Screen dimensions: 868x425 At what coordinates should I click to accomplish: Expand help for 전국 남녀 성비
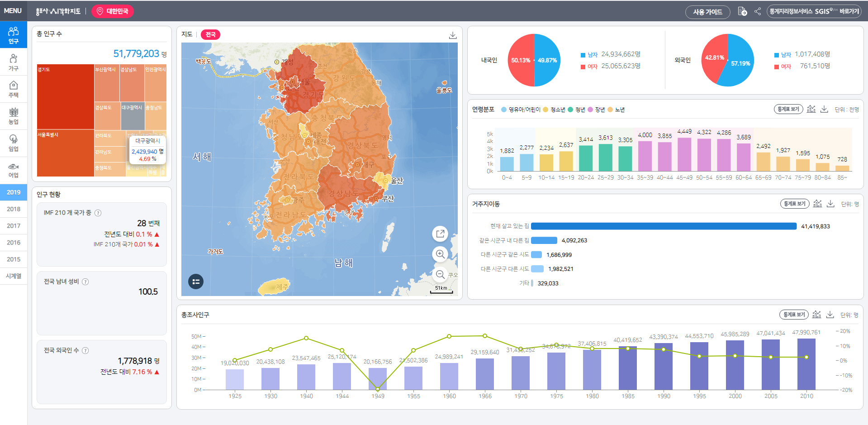pos(85,282)
